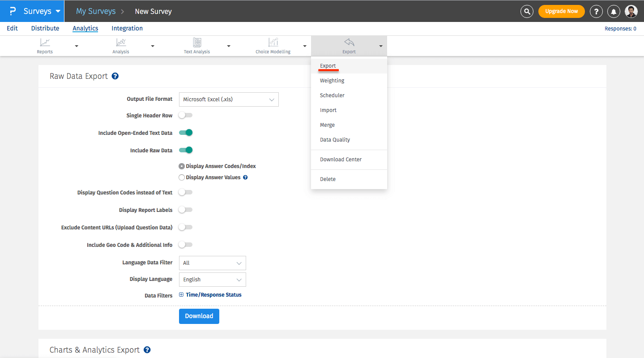Open the Analysis toolbar icon

121,43
